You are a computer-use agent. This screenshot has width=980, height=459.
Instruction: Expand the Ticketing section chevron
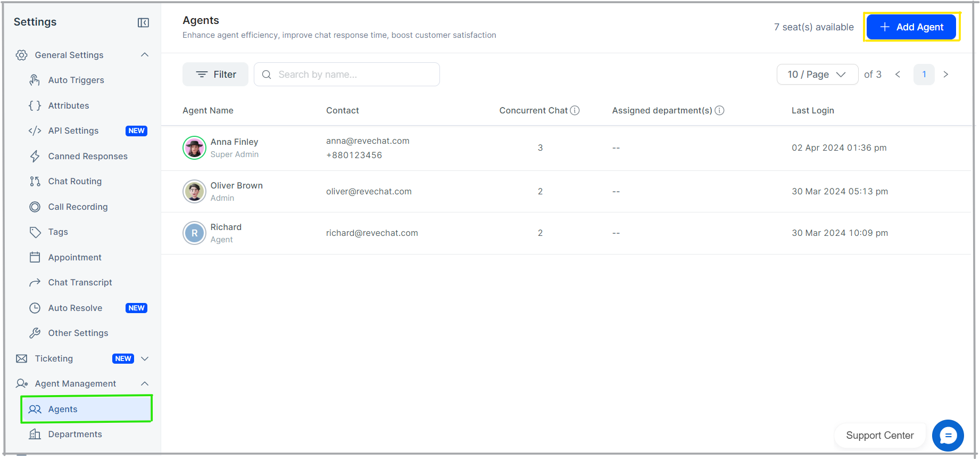(x=145, y=358)
